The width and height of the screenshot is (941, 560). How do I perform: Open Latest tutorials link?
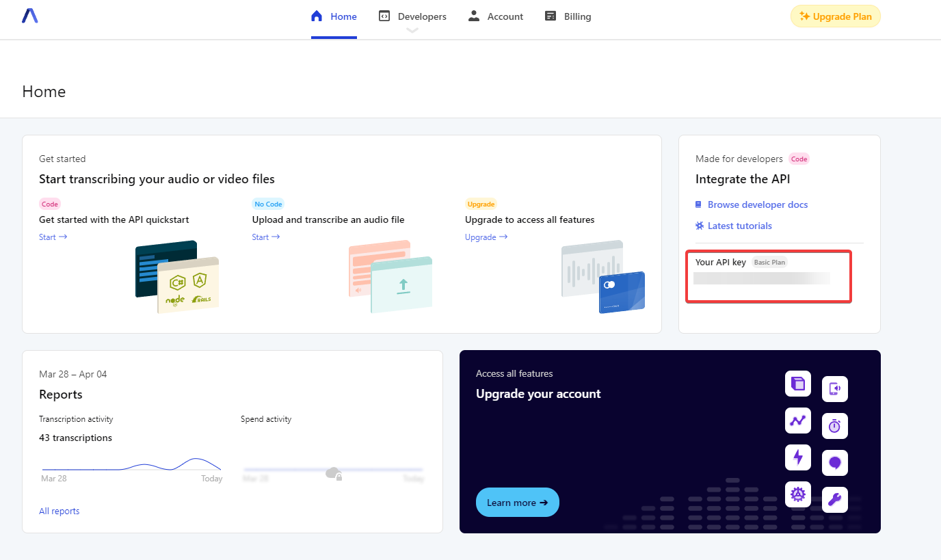point(740,226)
